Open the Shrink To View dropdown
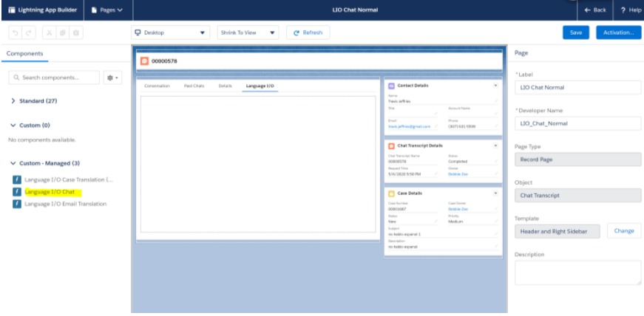This screenshot has height=316, width=644. [248, 32]
